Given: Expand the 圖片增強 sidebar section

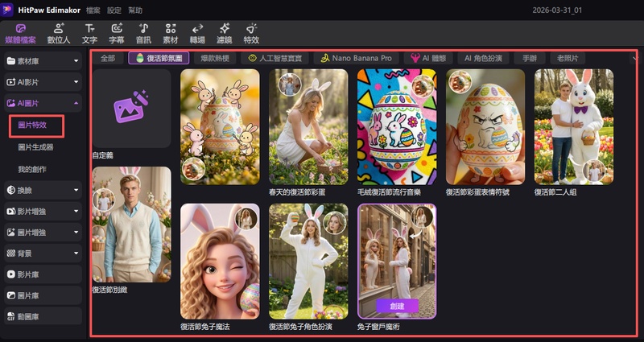Looking at the screenshot, I should click(43, 233).
